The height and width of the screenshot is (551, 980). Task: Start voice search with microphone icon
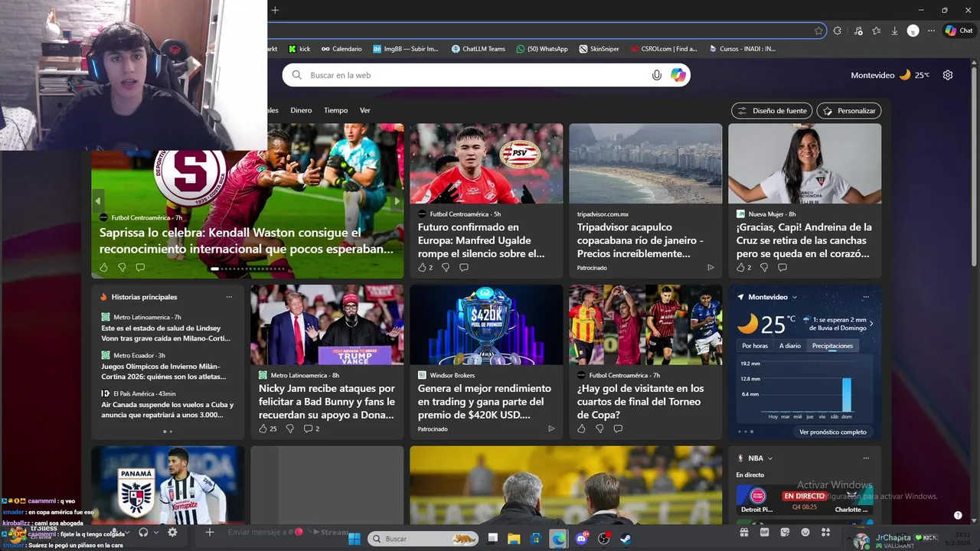pyautogui.click(x=656, y=75)
